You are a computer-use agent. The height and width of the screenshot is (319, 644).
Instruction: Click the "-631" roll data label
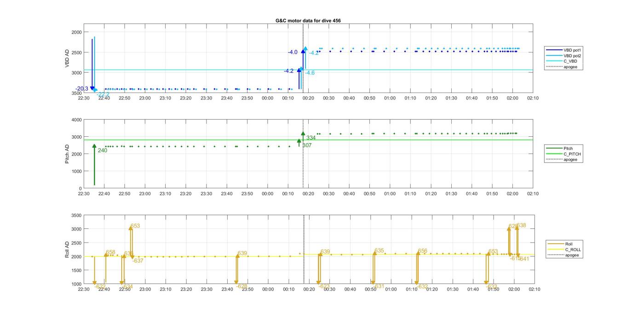pos(379,286)
